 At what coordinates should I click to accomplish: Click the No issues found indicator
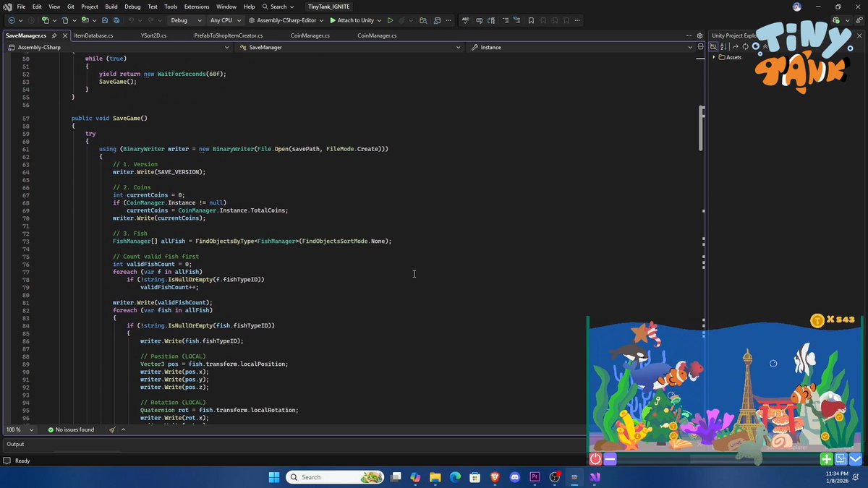71,429
